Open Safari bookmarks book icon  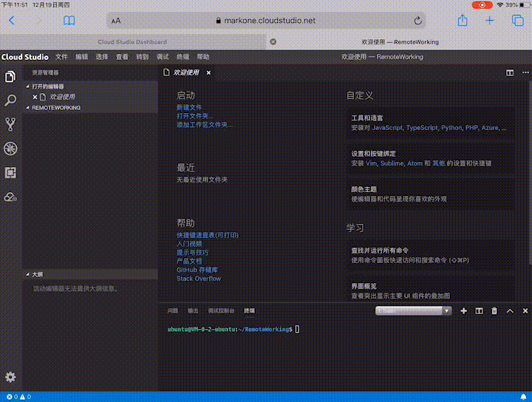pos(69,21)
